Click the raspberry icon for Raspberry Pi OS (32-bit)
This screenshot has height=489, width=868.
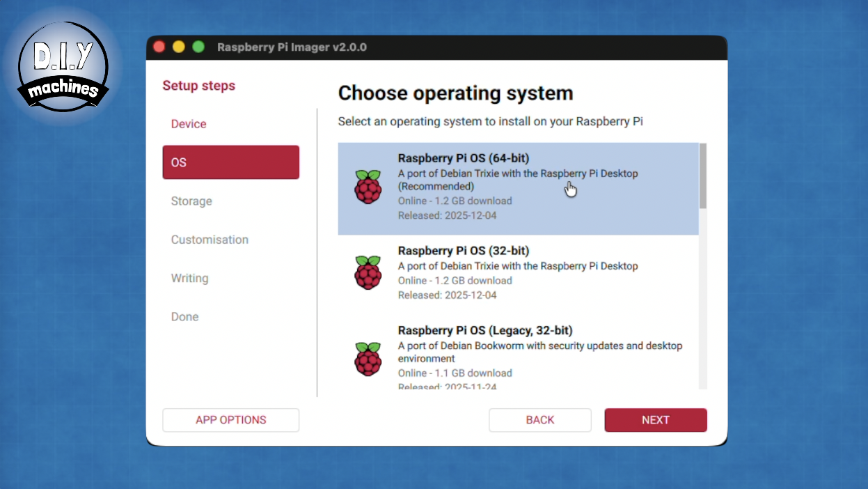coord(368,272)
